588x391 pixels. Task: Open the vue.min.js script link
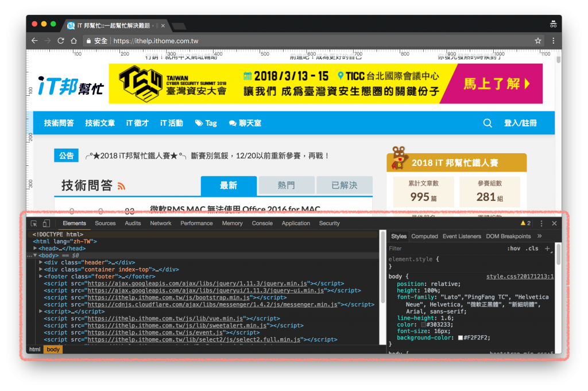coord(165,318)
